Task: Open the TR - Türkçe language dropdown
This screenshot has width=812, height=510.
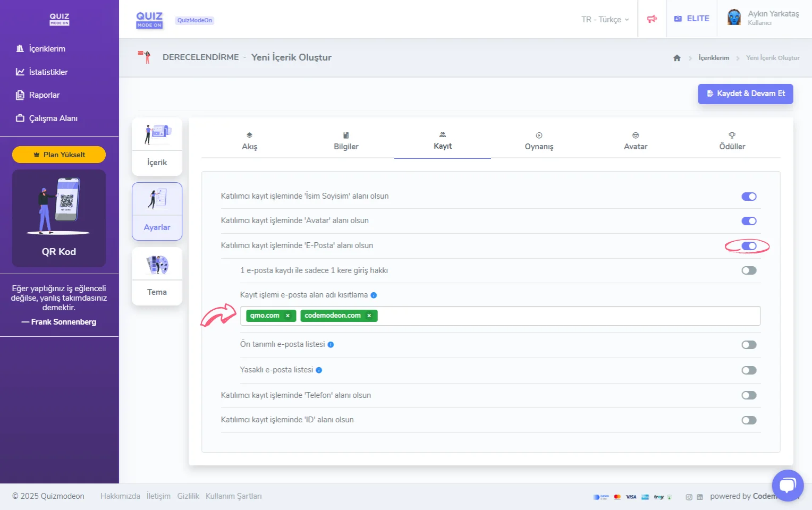Action: coord(605,20)
